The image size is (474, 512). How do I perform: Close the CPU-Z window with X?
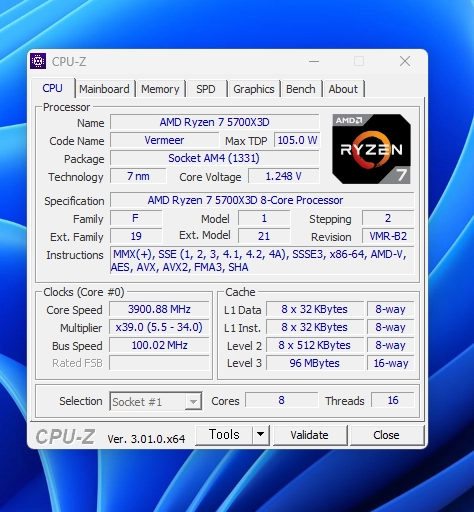405,61
